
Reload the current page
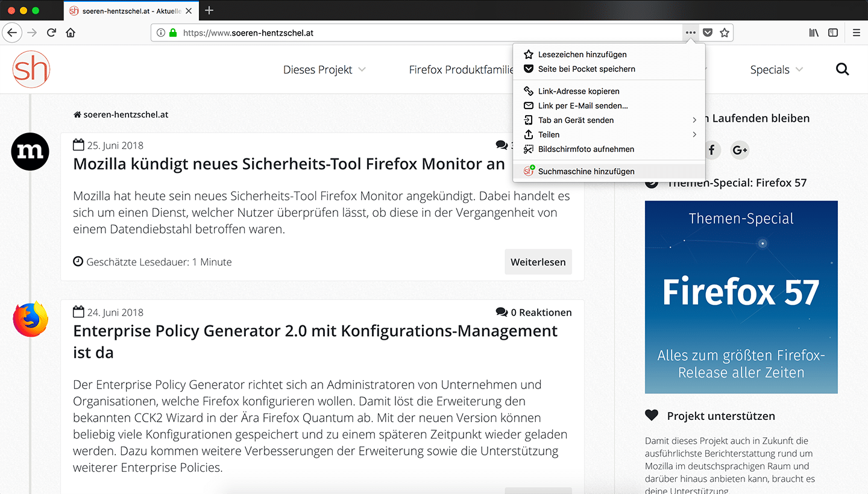52,33
